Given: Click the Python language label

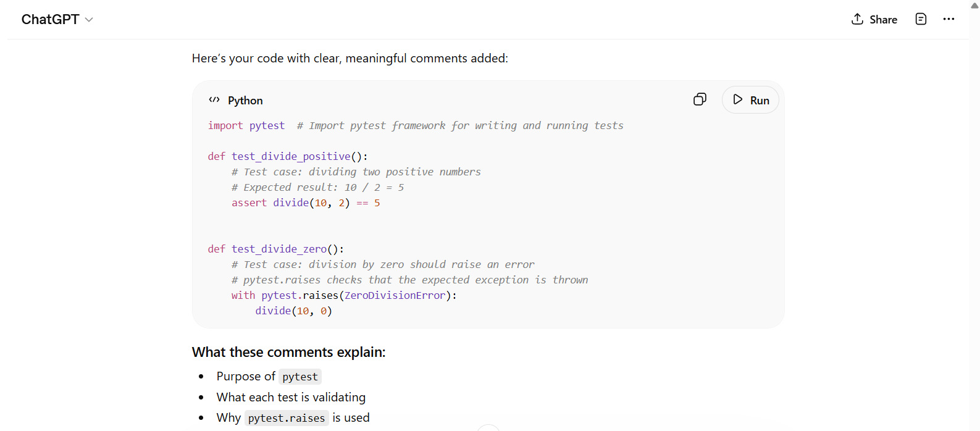Looking at the screenshot, I should [x=245, y=101].
